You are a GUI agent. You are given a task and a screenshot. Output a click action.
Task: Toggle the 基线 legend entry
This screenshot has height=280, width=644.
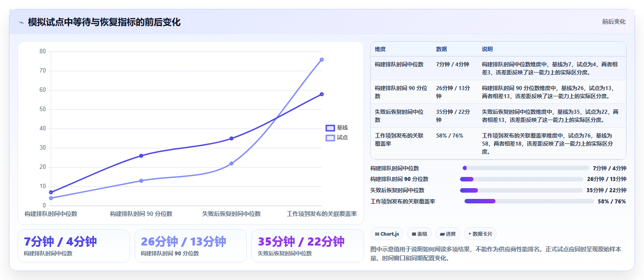tap(337, 128)
